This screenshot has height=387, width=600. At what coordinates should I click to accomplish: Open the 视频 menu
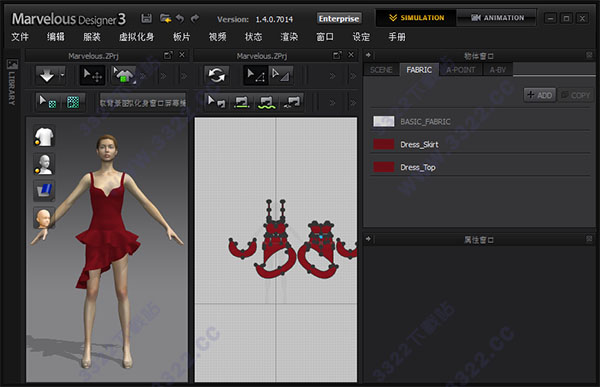click(x=217, y=37)
